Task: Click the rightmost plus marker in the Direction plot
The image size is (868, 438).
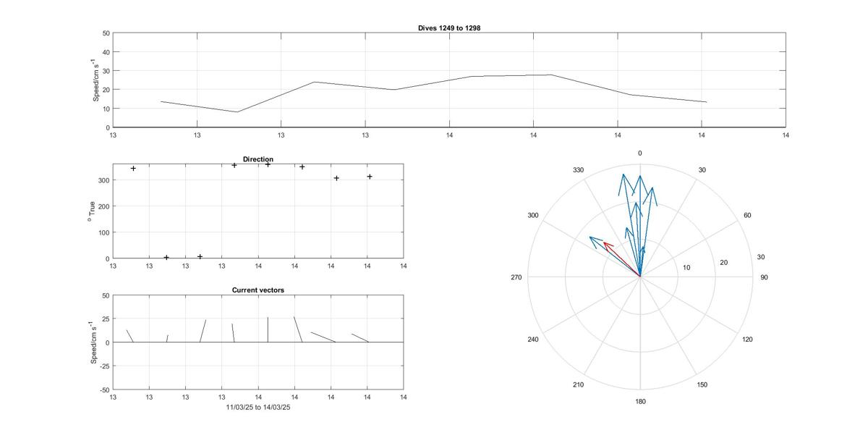Action: 370,177
